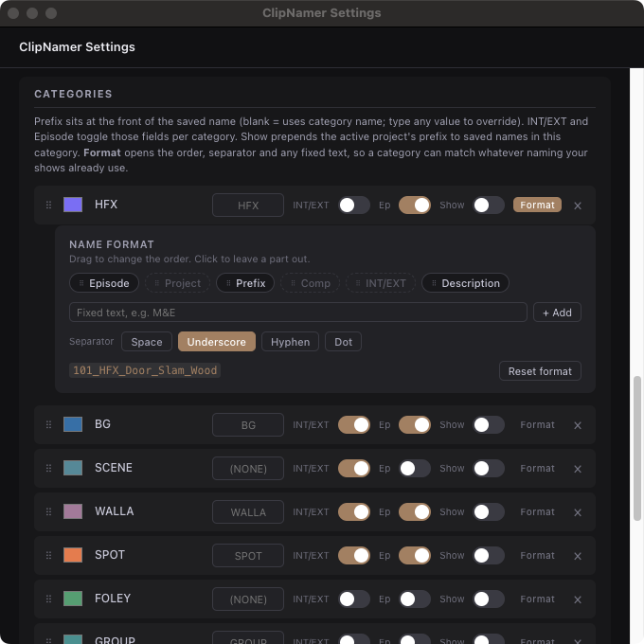Edit the WALLA prefix field
This screenshot has height=644, width=644.
[248, 512]
